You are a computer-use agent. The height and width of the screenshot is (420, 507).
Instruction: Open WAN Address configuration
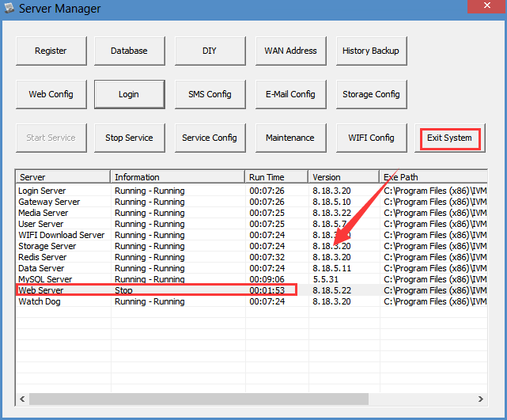pos(291,51)
